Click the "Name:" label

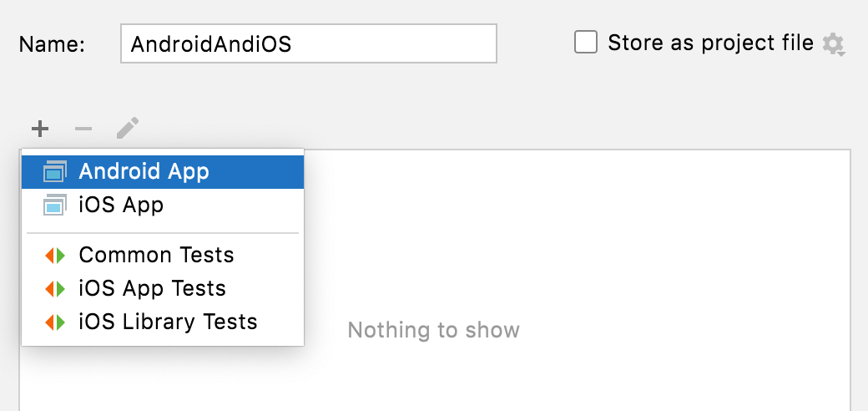coord(52,44)
